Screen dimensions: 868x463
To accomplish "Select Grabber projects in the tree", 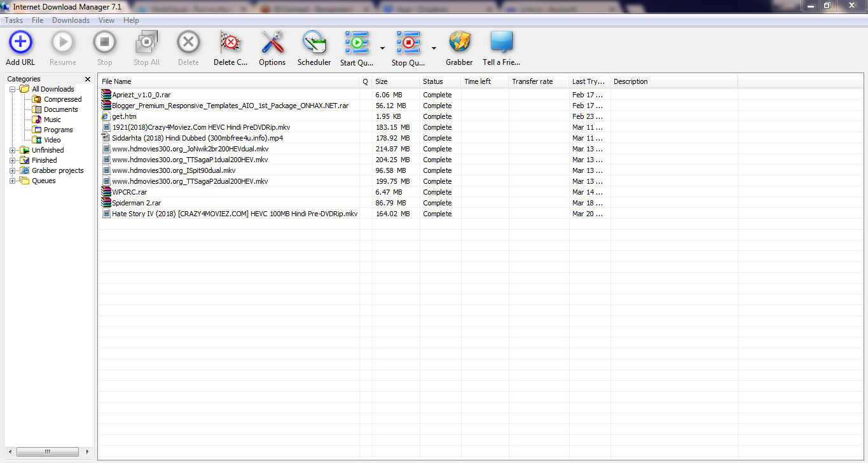I will pos(57,170).
